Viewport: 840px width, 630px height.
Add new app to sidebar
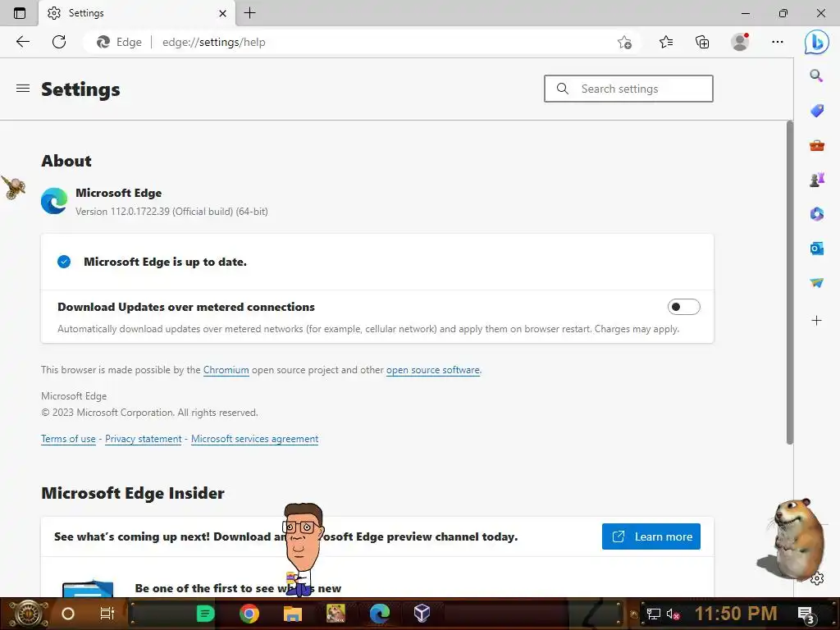point(816,321)
